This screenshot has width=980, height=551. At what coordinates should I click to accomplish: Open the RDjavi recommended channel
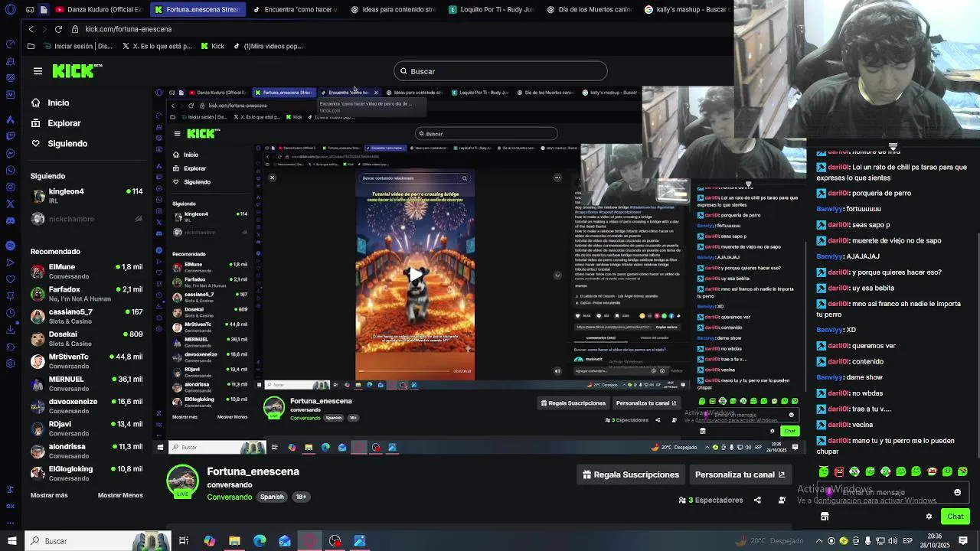(87, 428)
